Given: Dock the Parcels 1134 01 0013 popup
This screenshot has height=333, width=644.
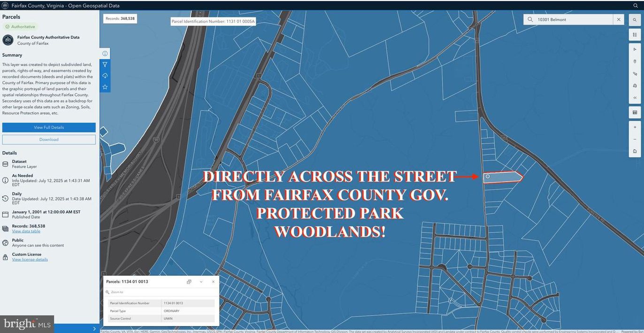Looking at the screenshot, I should pyautogui.click(x=189, y=282).
